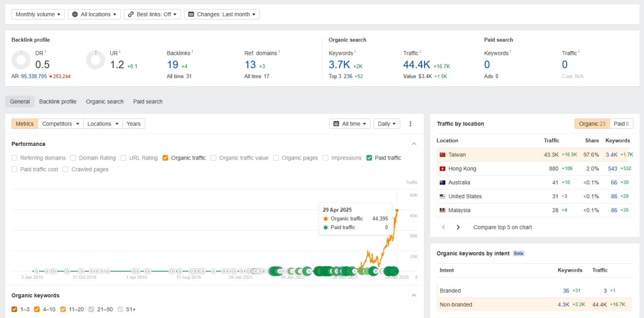Open organic traffic 44.4K link
Screen dimensions: 644x318
(417, 64)
